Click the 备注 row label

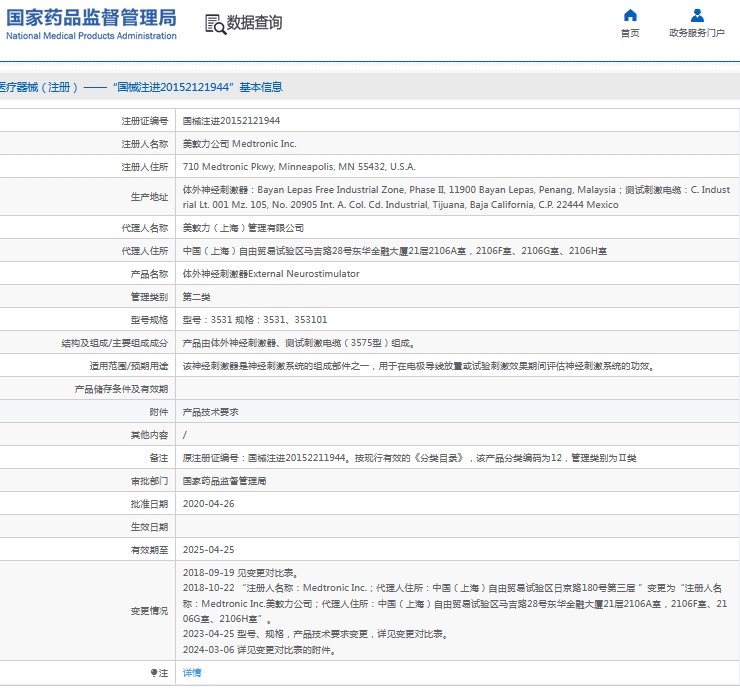click(159, 458)
